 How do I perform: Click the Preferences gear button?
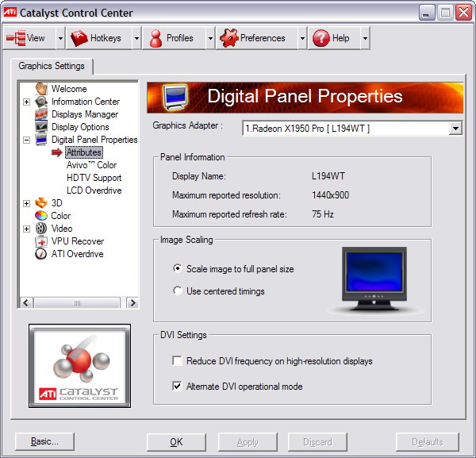click(257, 38)
